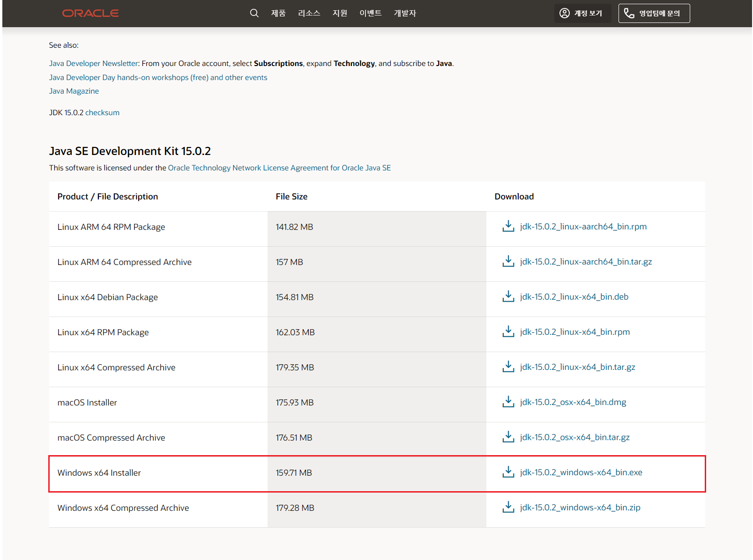Download jdk-15.0.2_osx-x64_bin.tar.gz file link
The width and height of the screenshot is (753, 560).
pyautogui.click(x=575, y=437)
